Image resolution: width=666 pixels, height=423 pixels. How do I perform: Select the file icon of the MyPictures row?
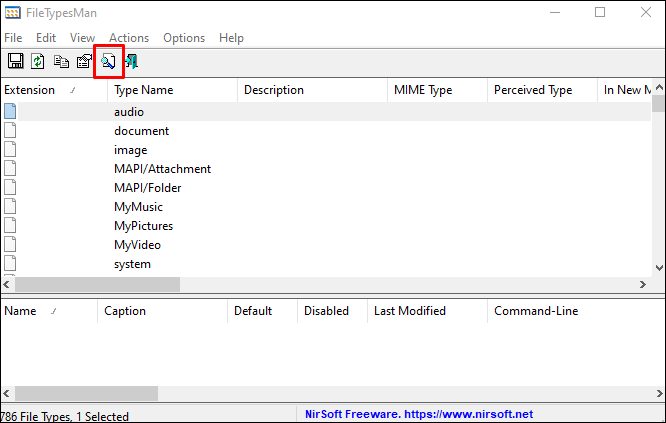[10, 226]
